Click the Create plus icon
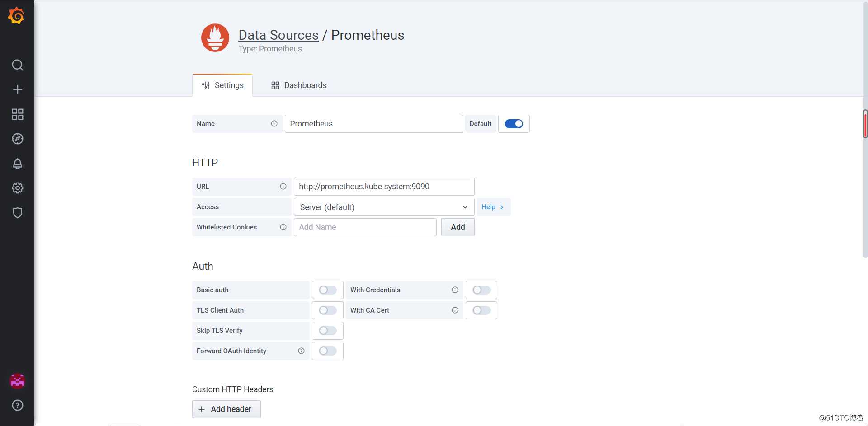 tap(17, 89)
